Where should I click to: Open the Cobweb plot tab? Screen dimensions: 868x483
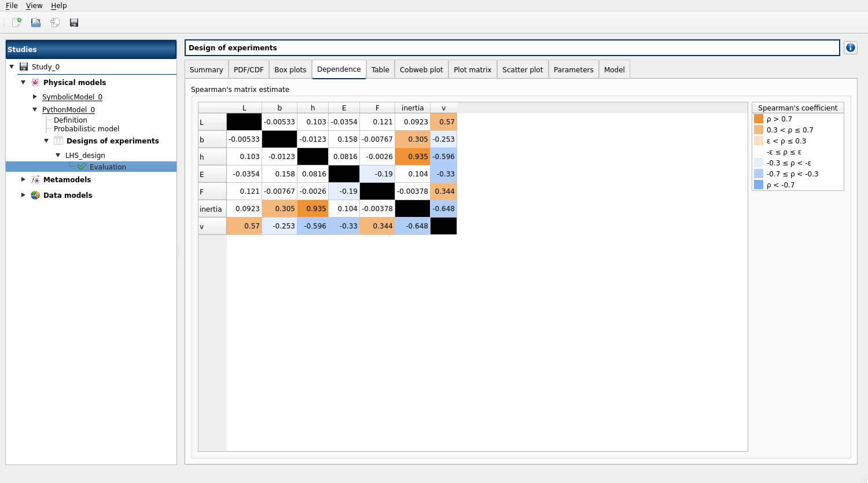click(x=421, y=69)
